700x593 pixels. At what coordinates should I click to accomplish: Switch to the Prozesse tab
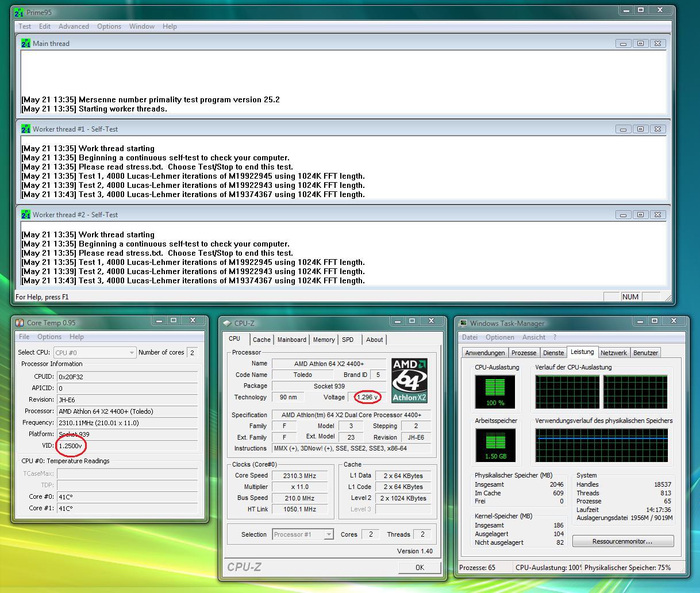click(x=524, y=353)
